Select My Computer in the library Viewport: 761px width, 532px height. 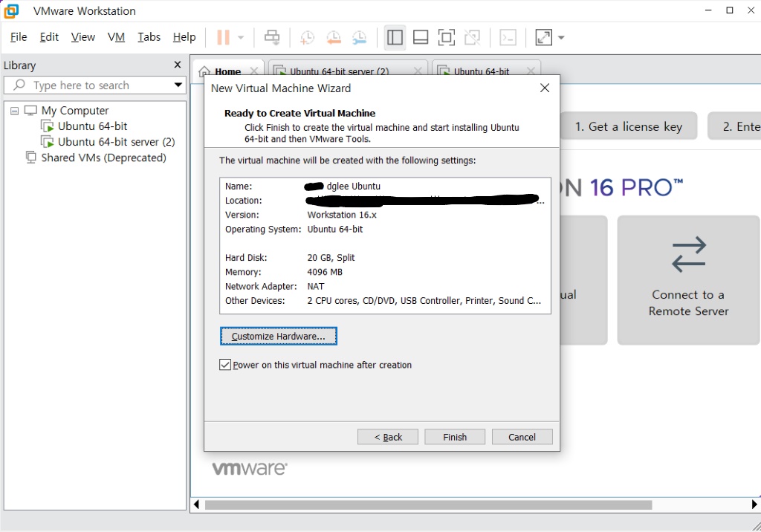pos(75,111)
